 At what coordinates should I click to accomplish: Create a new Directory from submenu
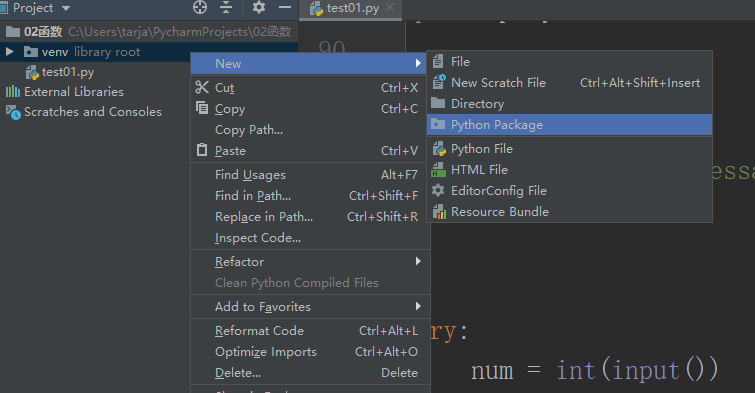(x=569, y=104)
